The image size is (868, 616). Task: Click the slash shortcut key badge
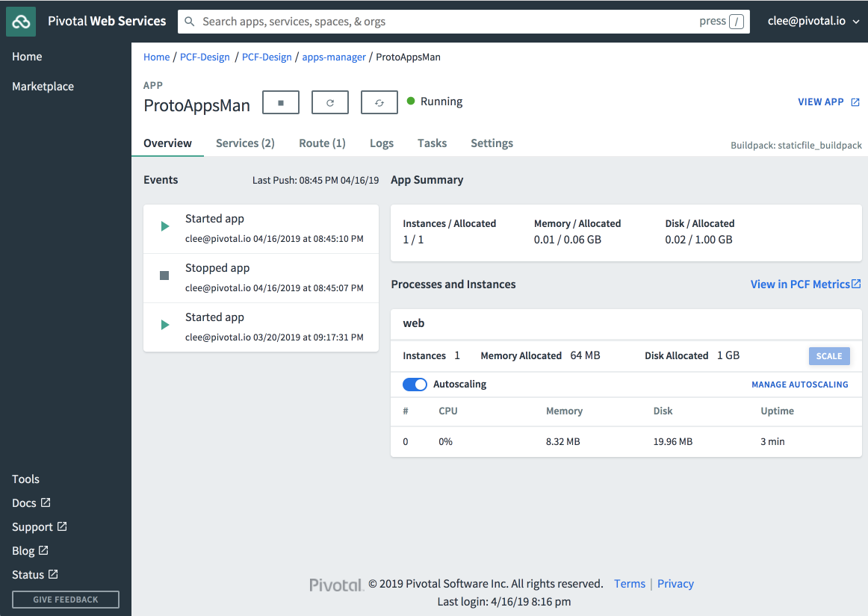tap(737, 22)
